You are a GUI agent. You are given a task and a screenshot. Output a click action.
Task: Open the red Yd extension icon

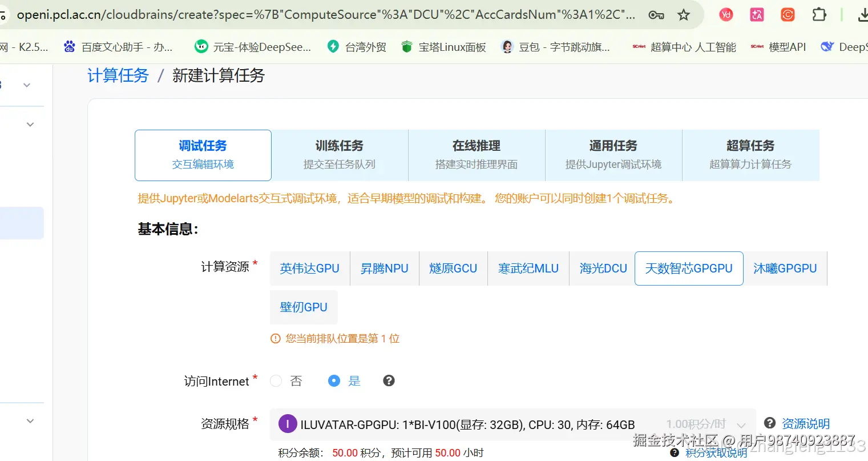(726, 15)
